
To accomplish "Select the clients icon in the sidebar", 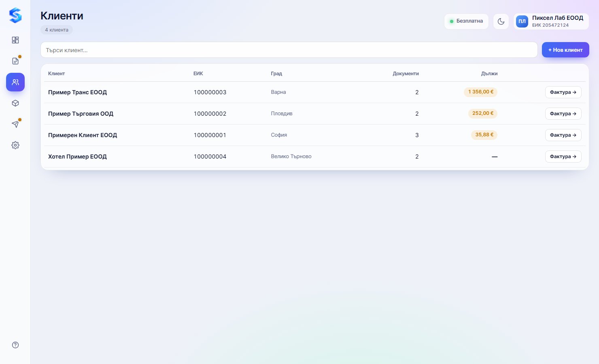I will pyautogui.click(x=15, y=82).
